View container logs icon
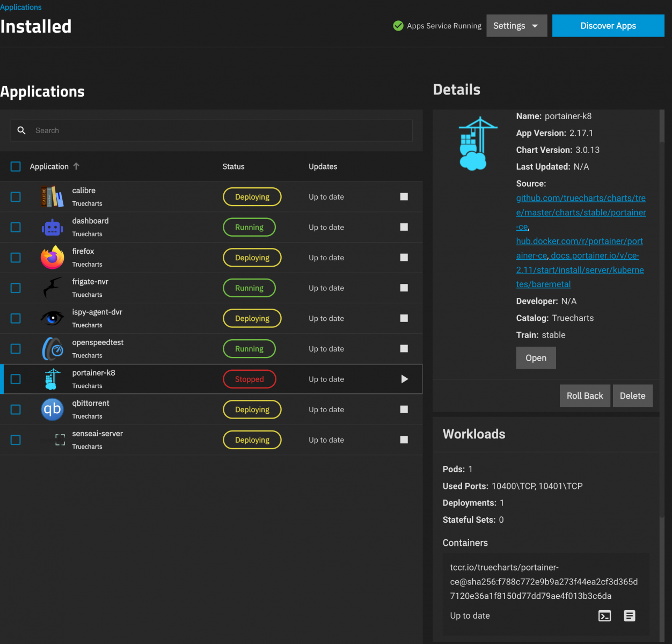This screenshot has height=644, width=672. 630,616
